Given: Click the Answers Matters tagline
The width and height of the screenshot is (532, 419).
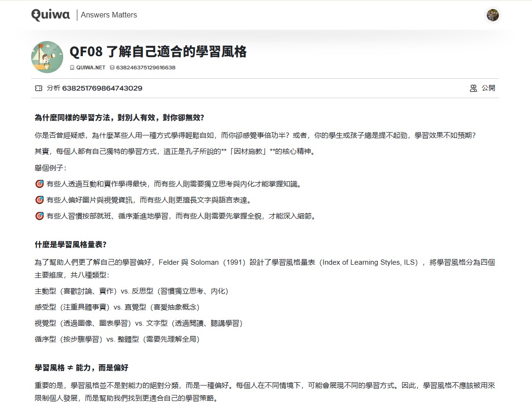Looking at the screenshot, I should tap(109, 15).
